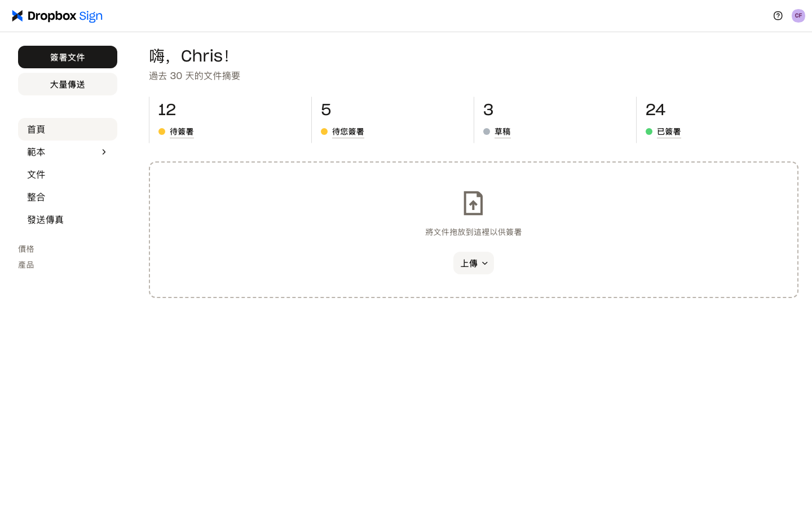Expand the 範本 submenu chevron
The height and width of the screenshot is (508, 812).
(x=104, y=152)
